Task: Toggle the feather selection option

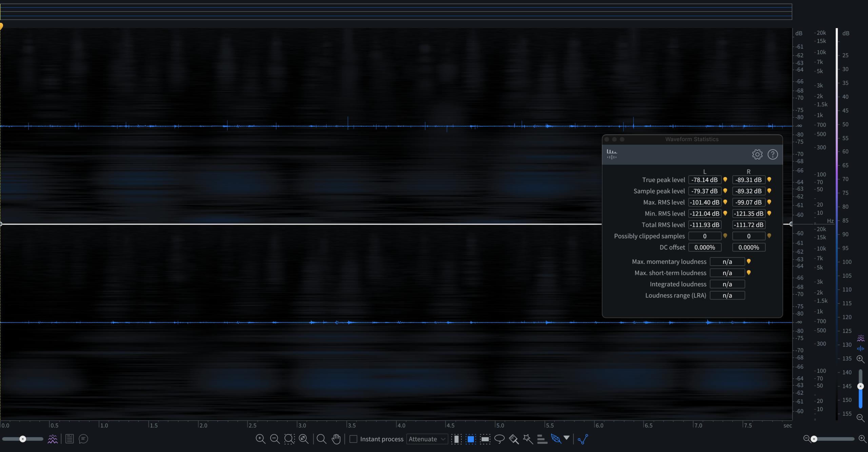Action: [556, 439]
